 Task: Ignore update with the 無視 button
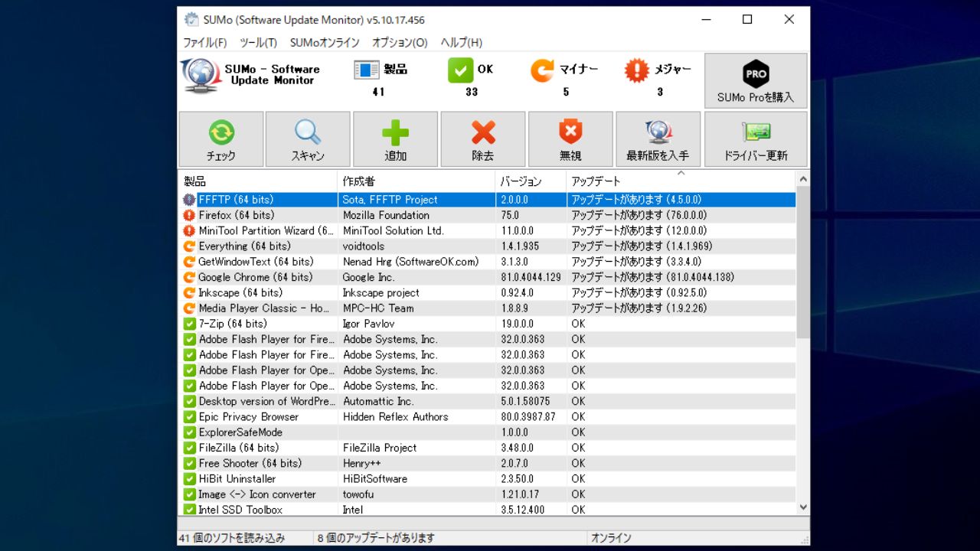(x=570, y=139)
